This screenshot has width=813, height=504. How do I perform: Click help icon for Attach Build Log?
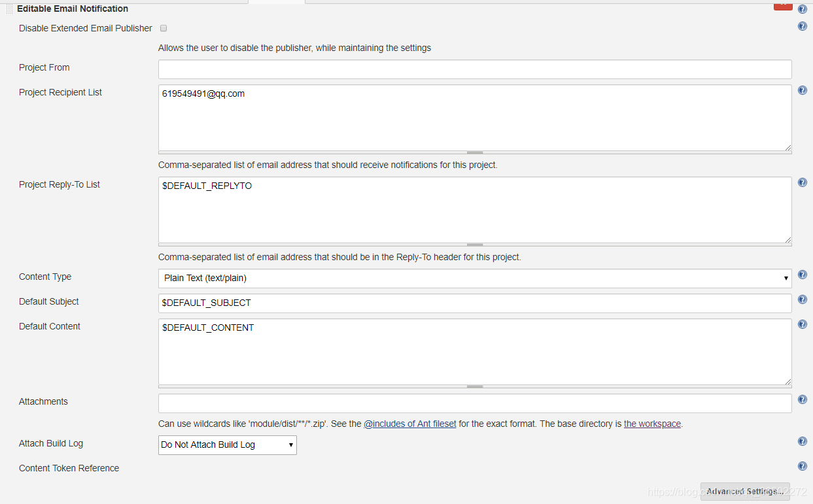(x=803, y=441)
